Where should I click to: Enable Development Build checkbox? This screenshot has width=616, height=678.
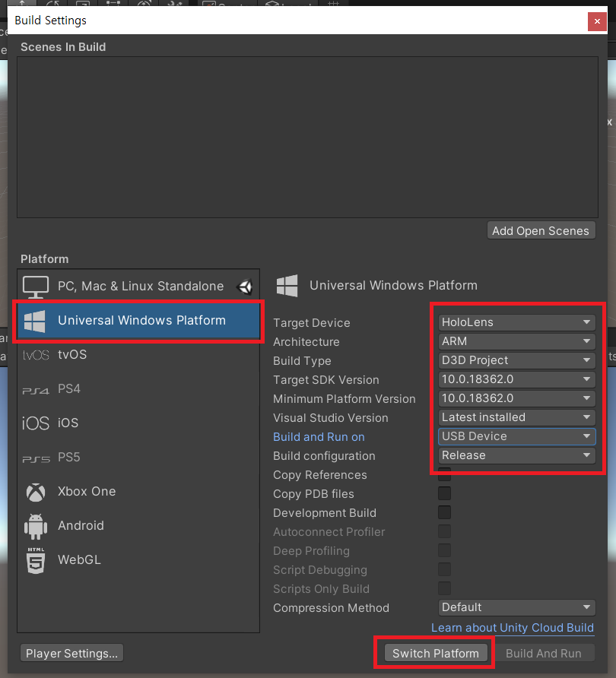click(x=444, y=512)
